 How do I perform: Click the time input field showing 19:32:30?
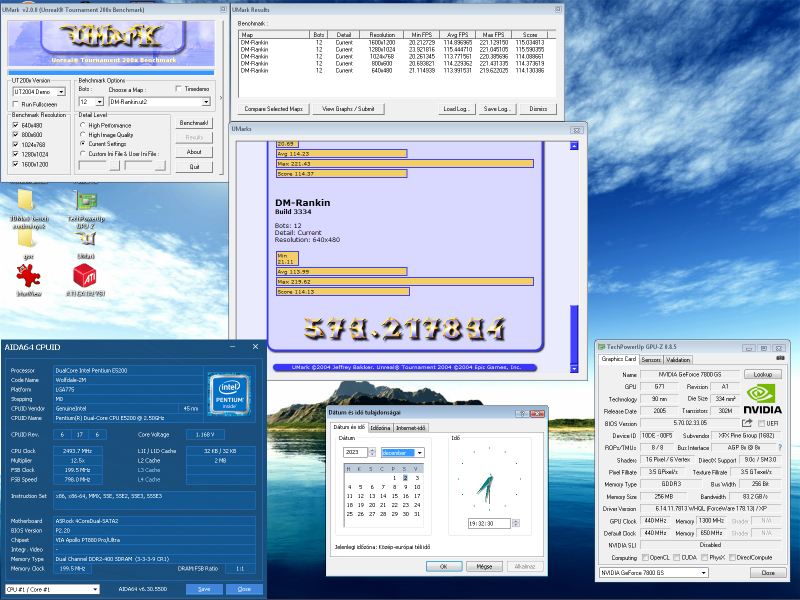pyautogui.click(x=489, y=523)
